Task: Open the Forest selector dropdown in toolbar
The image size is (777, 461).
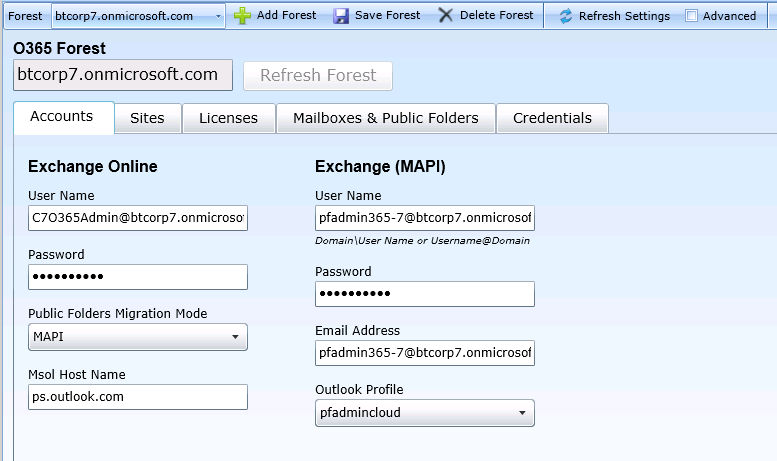Action: (138, 16)
